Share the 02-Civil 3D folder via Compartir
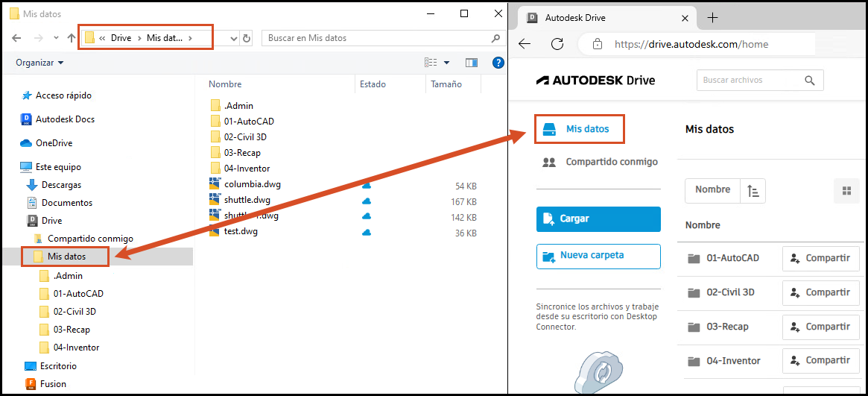The height and width of the screenshot is (396, 868). coord(820,292)
